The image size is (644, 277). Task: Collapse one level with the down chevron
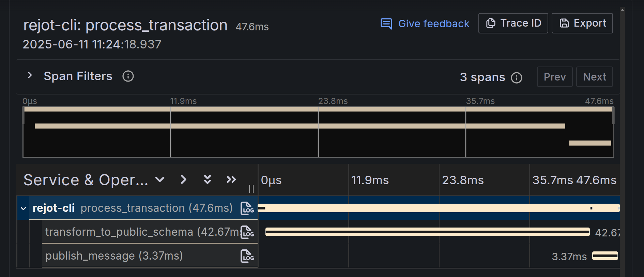(160, 179)
